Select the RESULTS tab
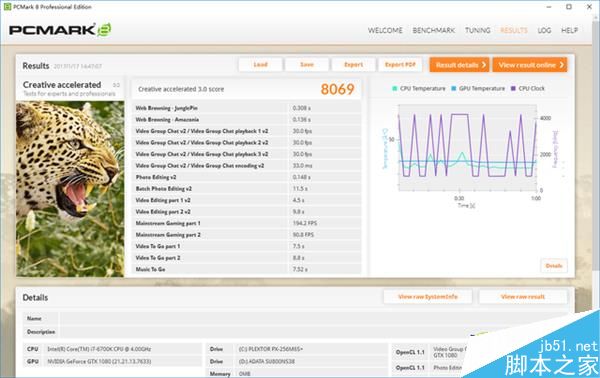This screenshot has height=378, width=600. [514, 30]
